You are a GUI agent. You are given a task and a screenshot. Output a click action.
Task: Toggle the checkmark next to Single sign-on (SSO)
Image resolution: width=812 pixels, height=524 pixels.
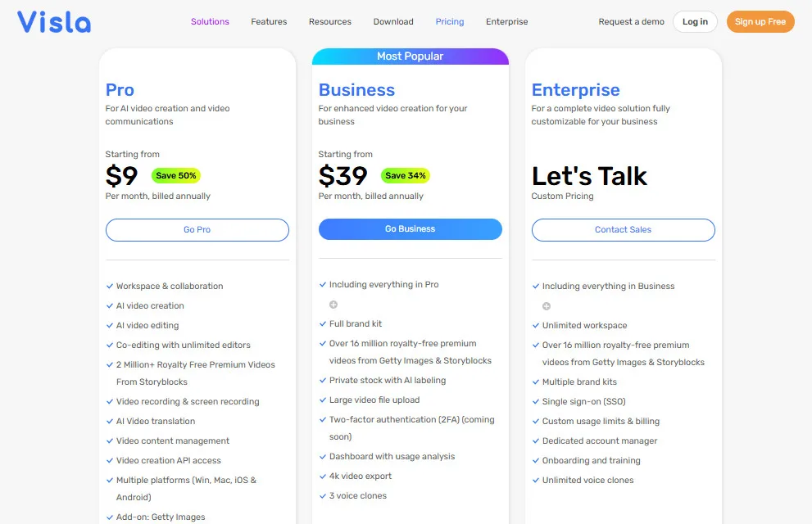[535, 401]
